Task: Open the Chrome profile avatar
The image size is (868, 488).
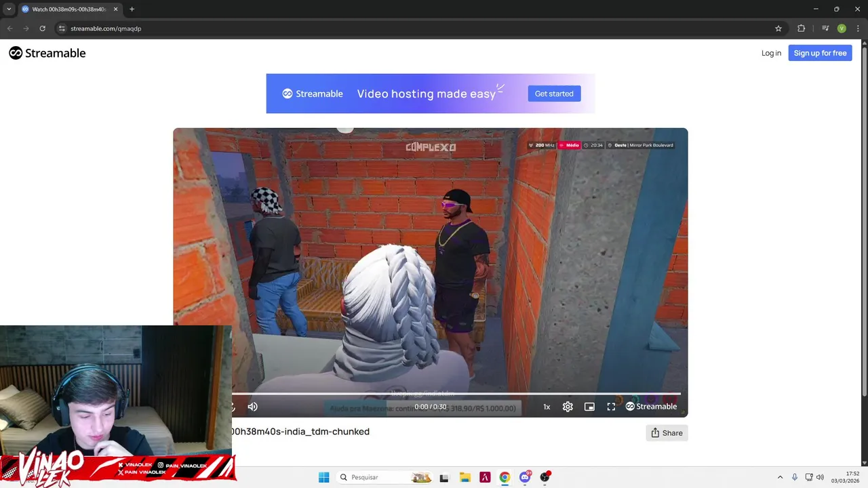Action: coord(842,28)
